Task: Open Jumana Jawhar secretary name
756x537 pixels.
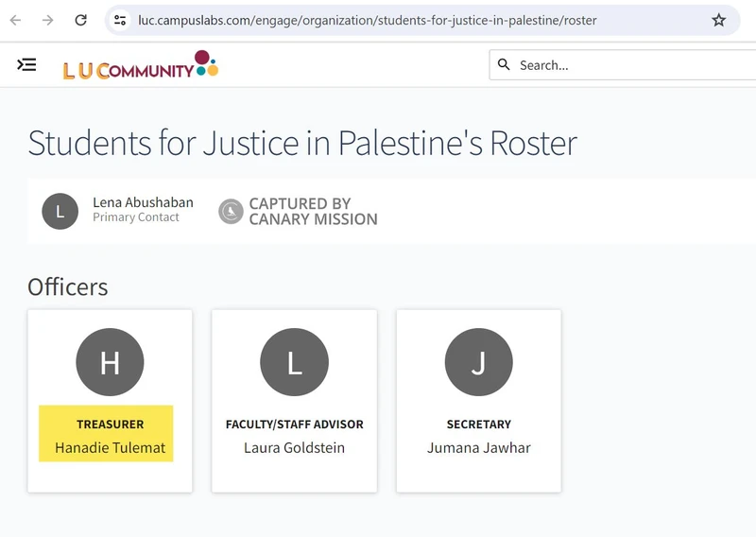Action: (479, 448)
